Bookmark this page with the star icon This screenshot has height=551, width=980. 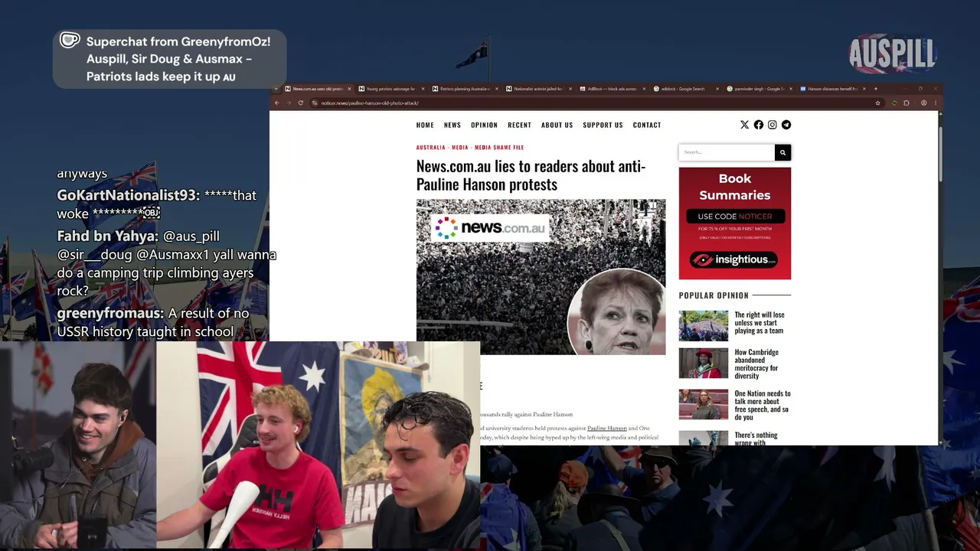[877, 103]
